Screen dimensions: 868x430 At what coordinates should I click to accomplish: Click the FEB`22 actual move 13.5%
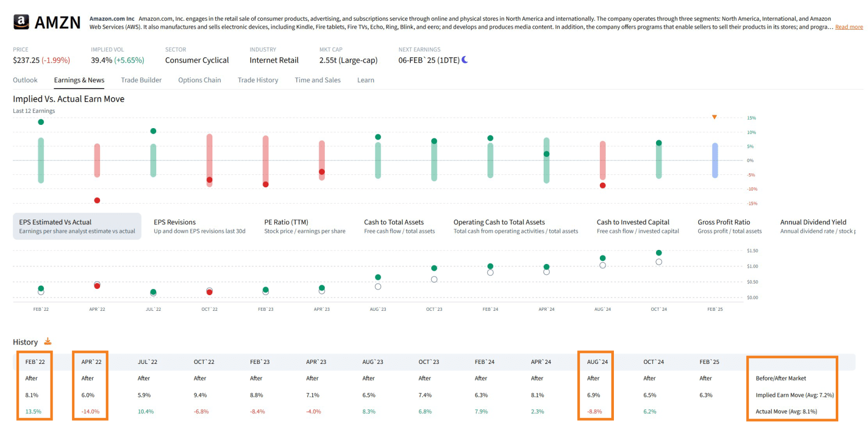tap(33, 411)
